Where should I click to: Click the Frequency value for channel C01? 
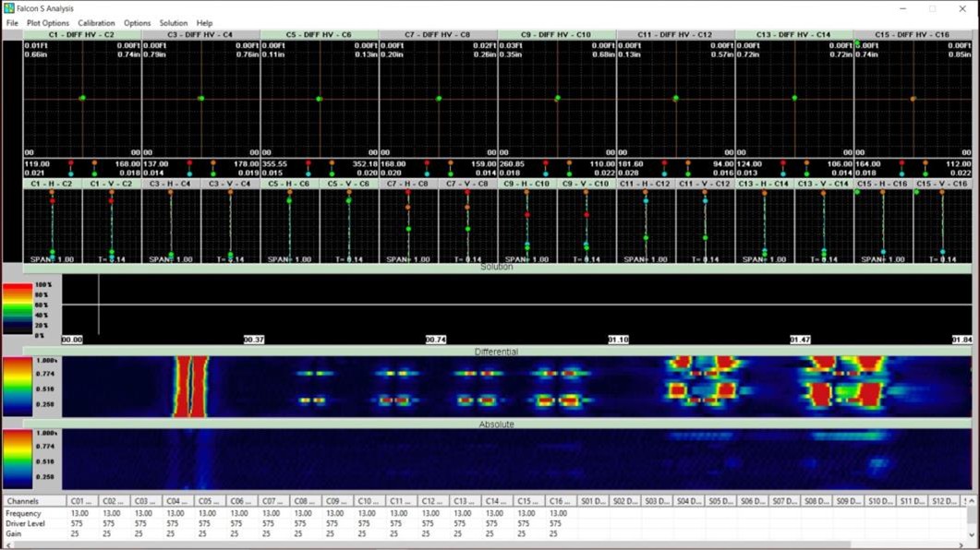(x=80, y=513)
